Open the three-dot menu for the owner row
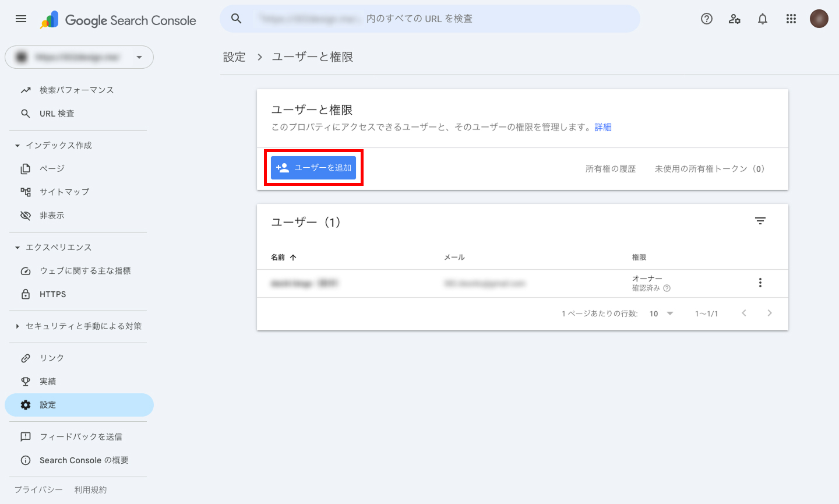The image size is (839, 504). click(760, 283)
